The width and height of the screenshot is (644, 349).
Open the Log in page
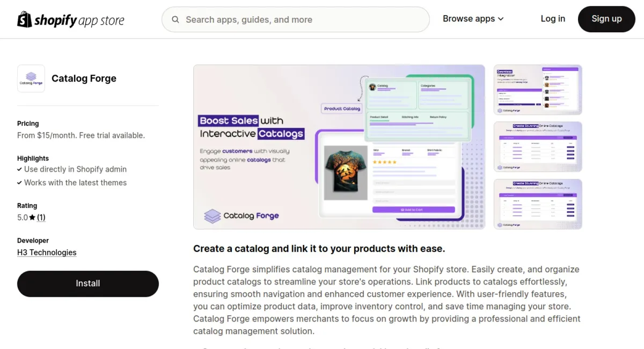[553, 19]
